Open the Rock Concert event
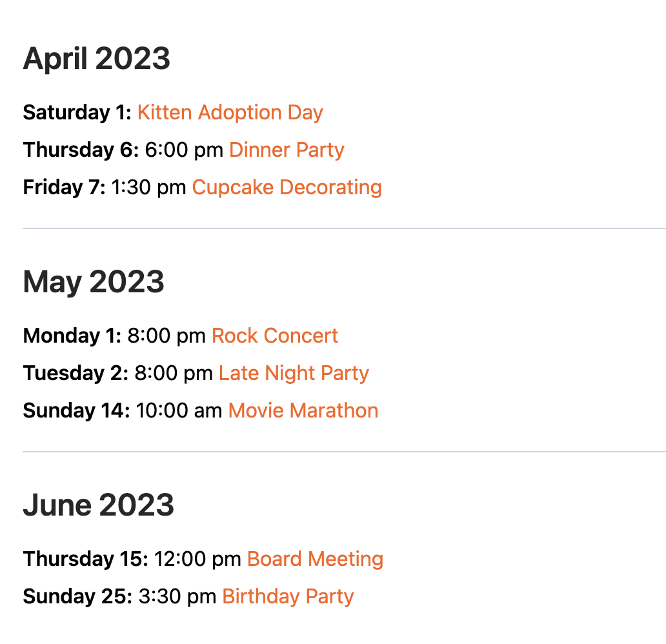 [x=275, y=336]
